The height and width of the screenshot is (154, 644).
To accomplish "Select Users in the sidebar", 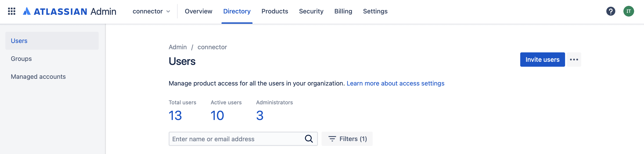I will pos(52,41).
